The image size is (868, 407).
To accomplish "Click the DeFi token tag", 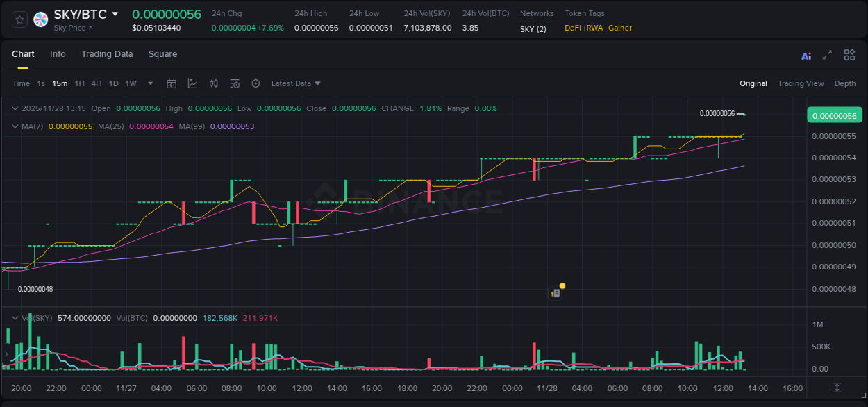I will (572, 28).
